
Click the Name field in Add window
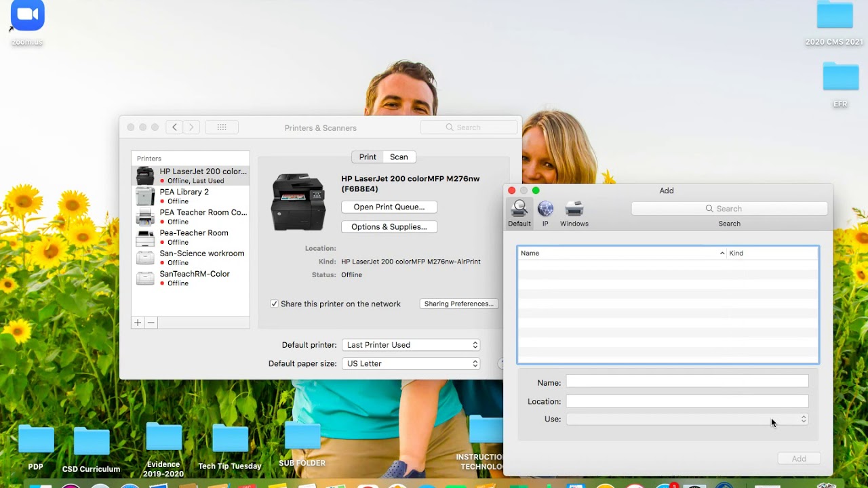point(688,382)
